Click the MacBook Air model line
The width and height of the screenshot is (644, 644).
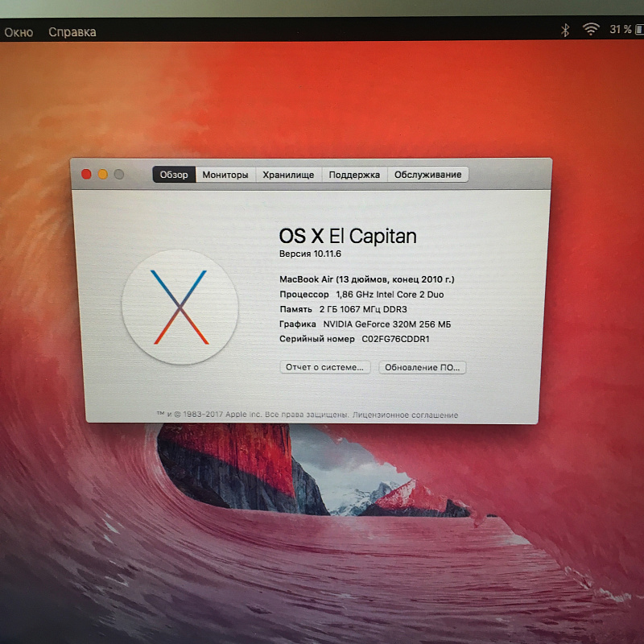point(367,279)
